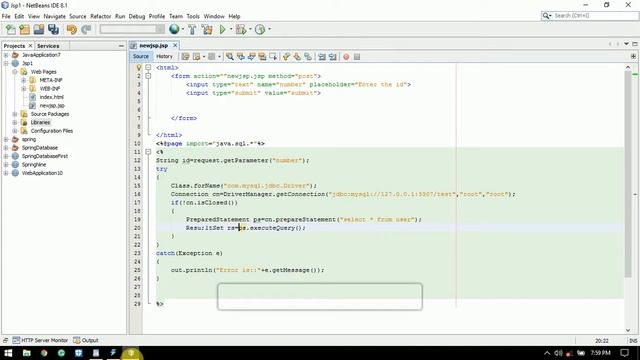Collapse the Jsp1 project node

click(6, 63)
